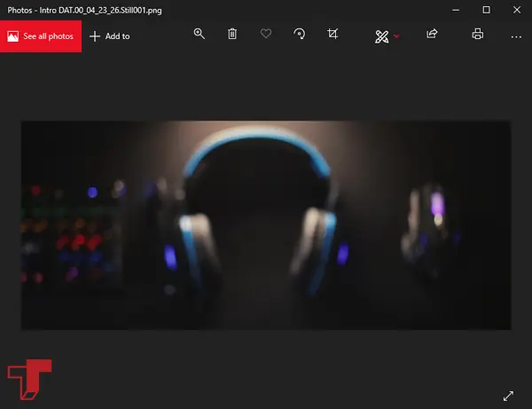Maximize the Photos window

486,9
